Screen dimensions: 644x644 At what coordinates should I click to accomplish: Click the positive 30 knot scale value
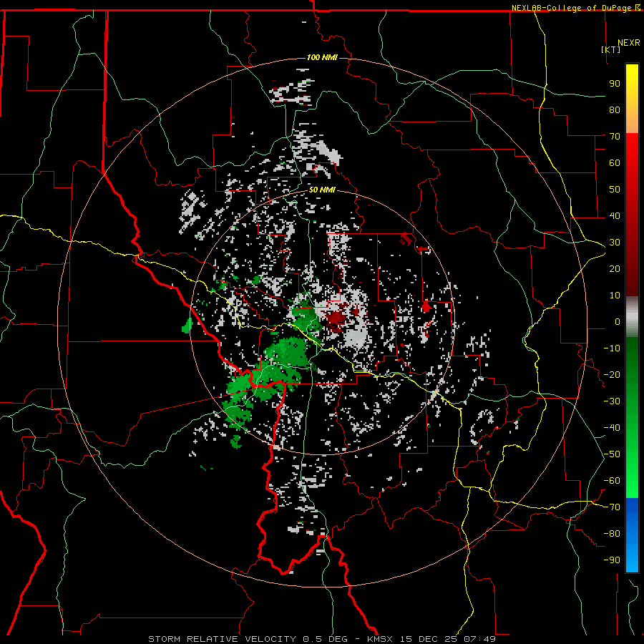pyautogui.click(x=615, y=243)
